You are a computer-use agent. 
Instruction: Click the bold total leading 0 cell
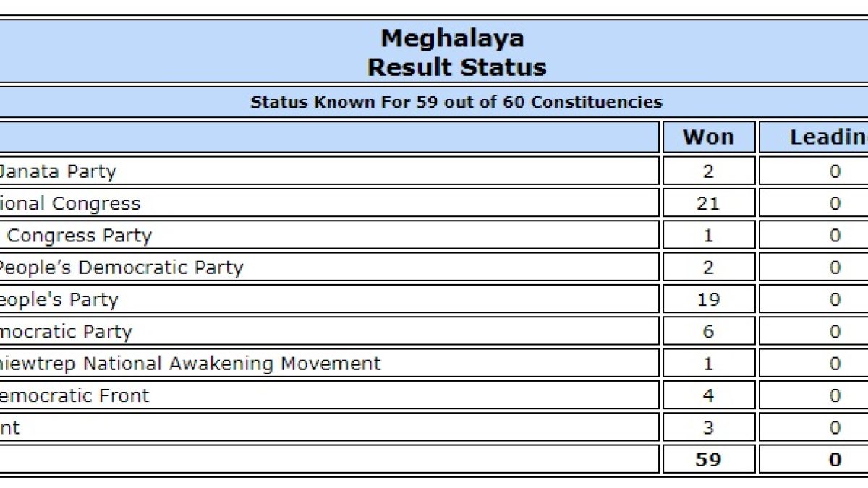tap(835, 459)
